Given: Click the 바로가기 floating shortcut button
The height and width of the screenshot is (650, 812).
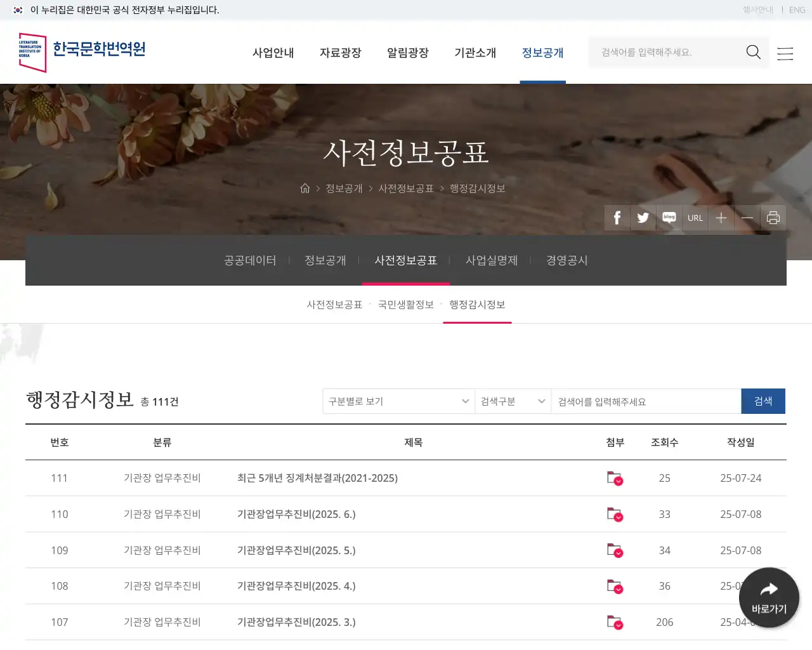Looking at the screenshot, I should [x=768, y=597].
